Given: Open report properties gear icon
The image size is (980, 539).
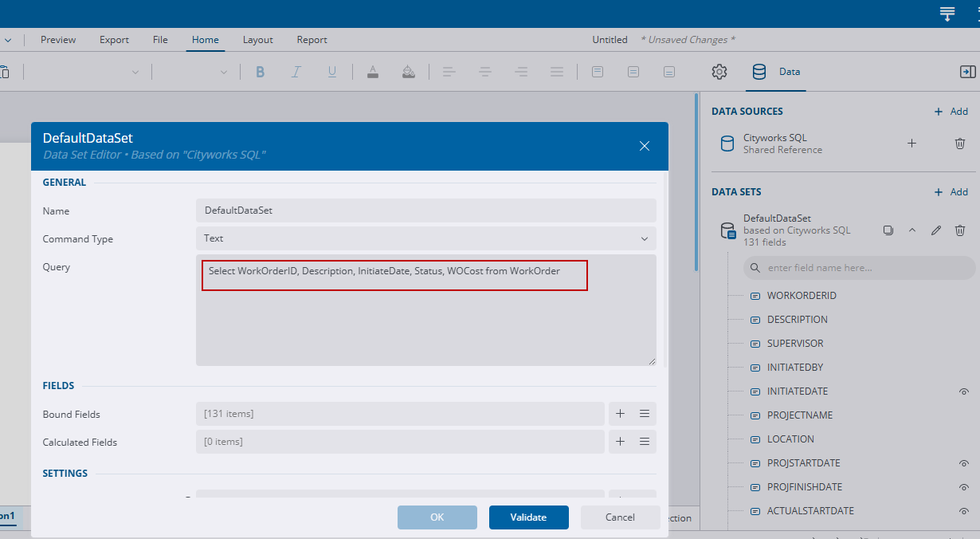Looking at the screenshot, I should tap(719, 72).
